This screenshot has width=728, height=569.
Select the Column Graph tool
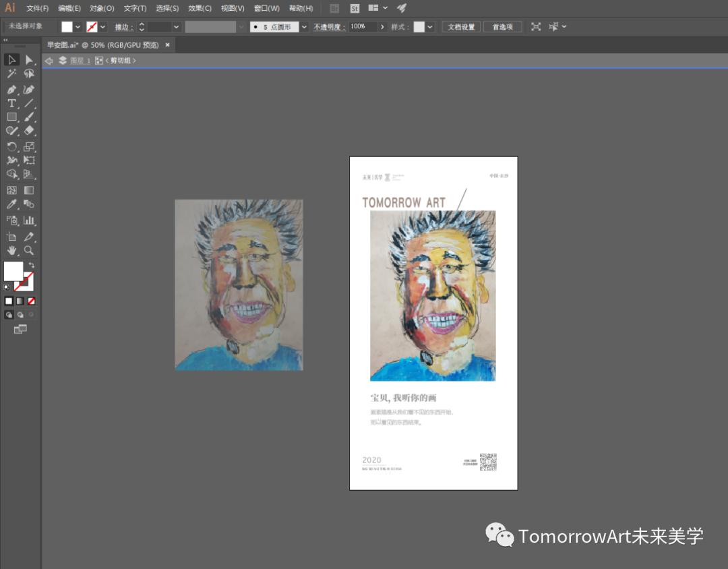pos(29,220)
